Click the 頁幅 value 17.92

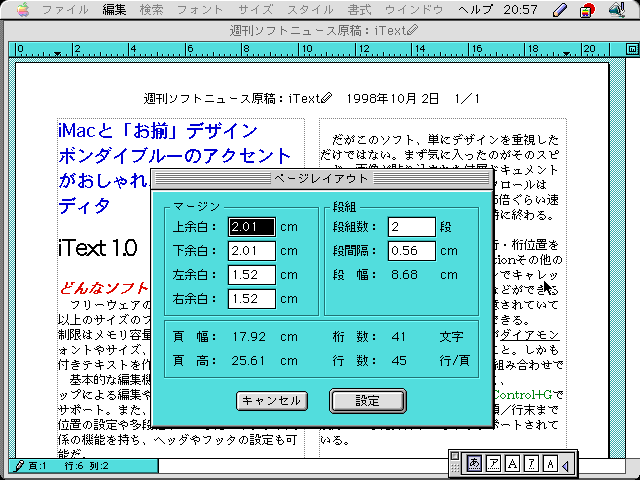click(249, 337)
